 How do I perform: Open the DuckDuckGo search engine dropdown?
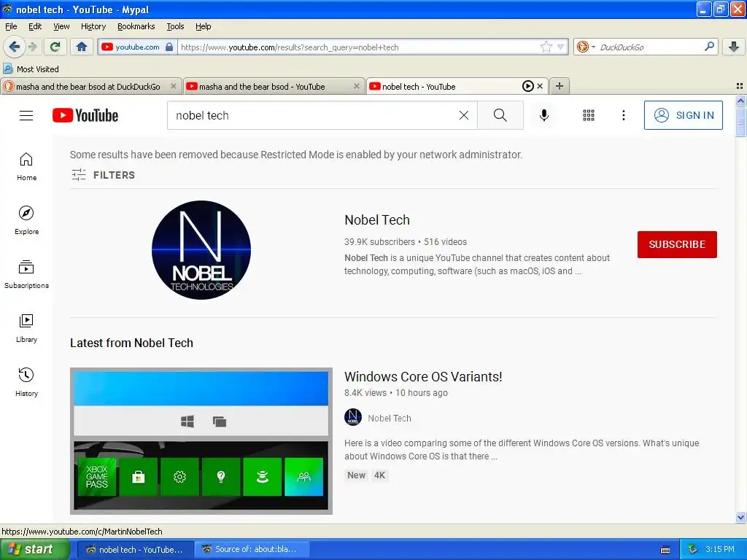coord(586,47)
